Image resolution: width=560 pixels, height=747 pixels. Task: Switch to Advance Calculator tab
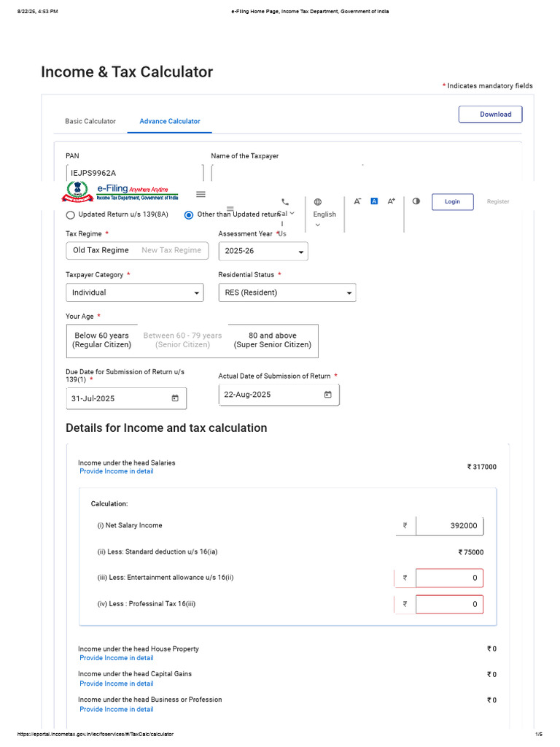[170, 122]
